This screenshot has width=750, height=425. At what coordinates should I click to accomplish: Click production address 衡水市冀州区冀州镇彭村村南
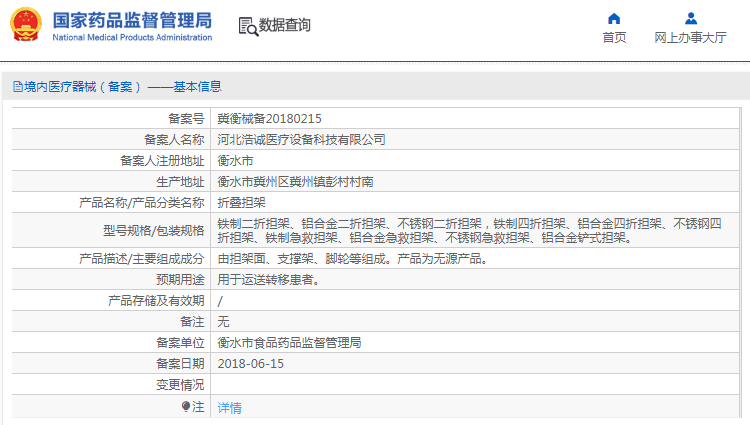295,181
